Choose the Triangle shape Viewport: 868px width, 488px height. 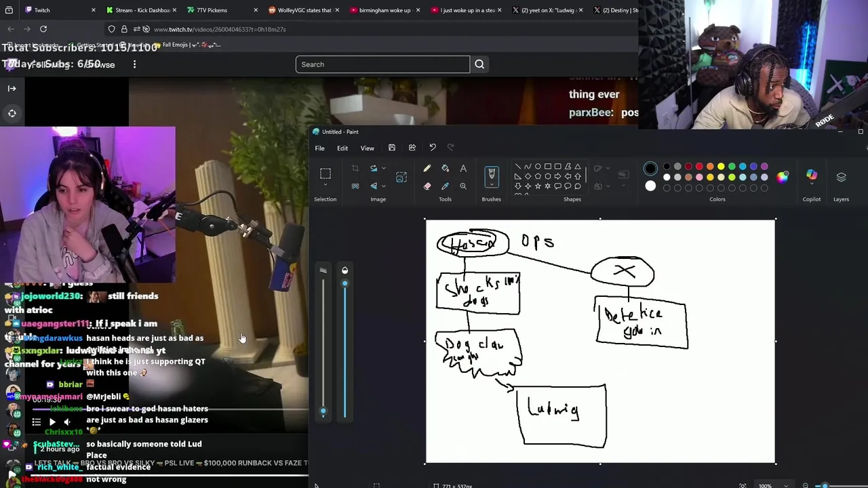[578, 166]
